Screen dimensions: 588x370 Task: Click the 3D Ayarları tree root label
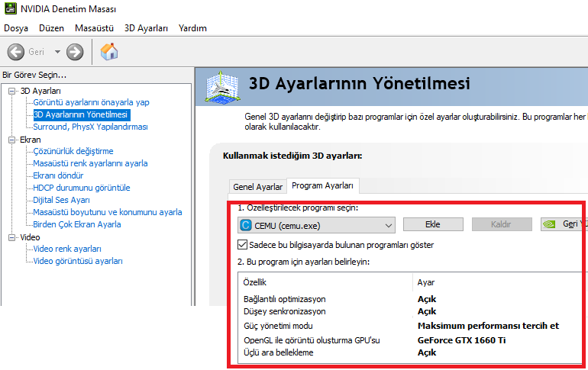pos(40,91)
